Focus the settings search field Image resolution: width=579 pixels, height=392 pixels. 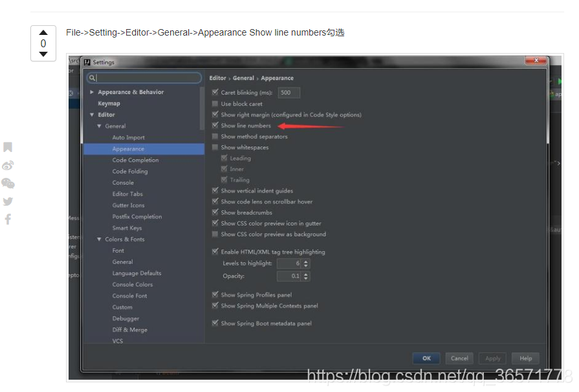coord(144,78)
